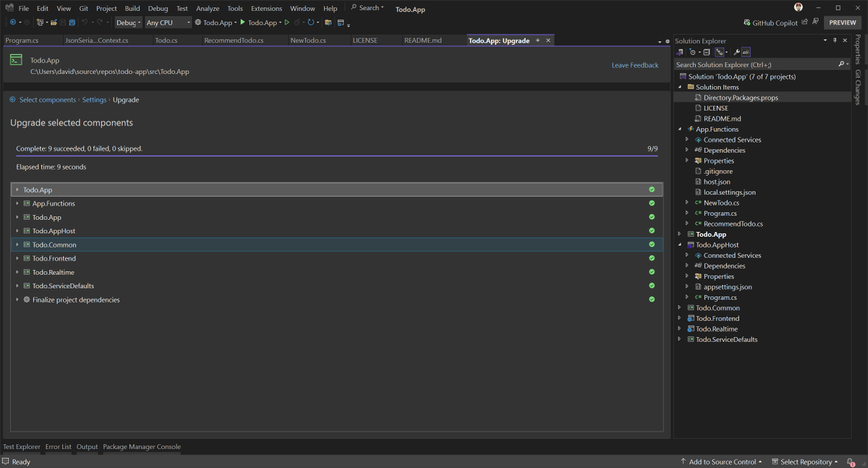868x468 pixels.
Task: Toggle Sync with Active Document in Solution Explorer
Action: point(720,52)
